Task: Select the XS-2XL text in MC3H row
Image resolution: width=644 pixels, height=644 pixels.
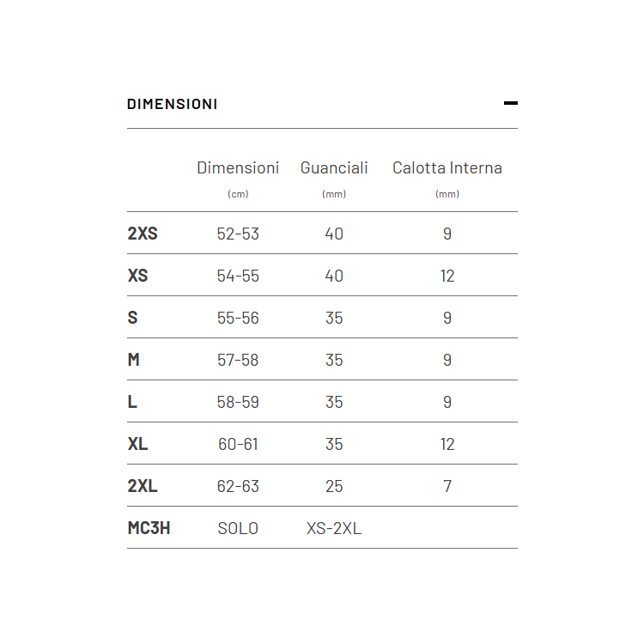Action: (x=334, y=529)
